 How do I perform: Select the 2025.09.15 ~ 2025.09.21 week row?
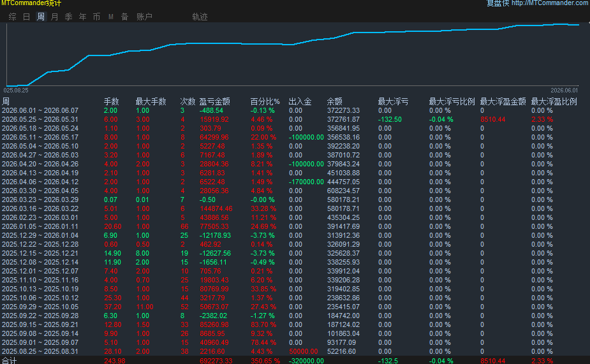coord(295,324)
